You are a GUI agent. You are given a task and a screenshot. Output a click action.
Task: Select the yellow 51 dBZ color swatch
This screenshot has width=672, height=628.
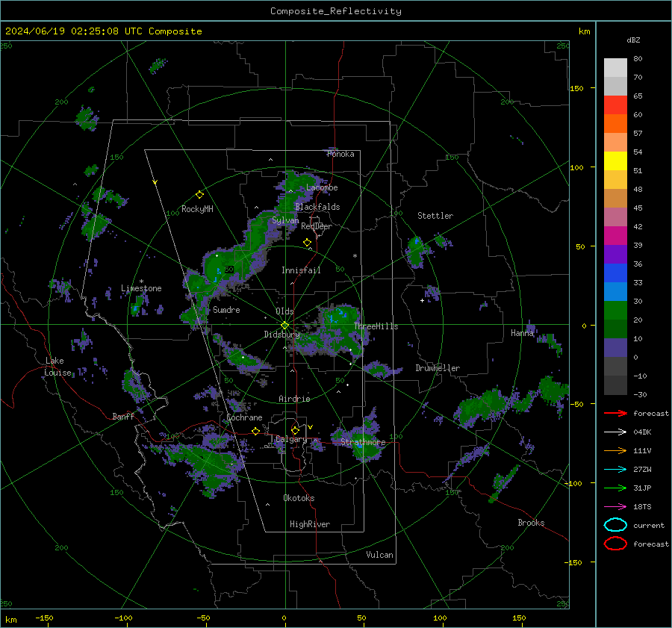click(x=615, y=161)
